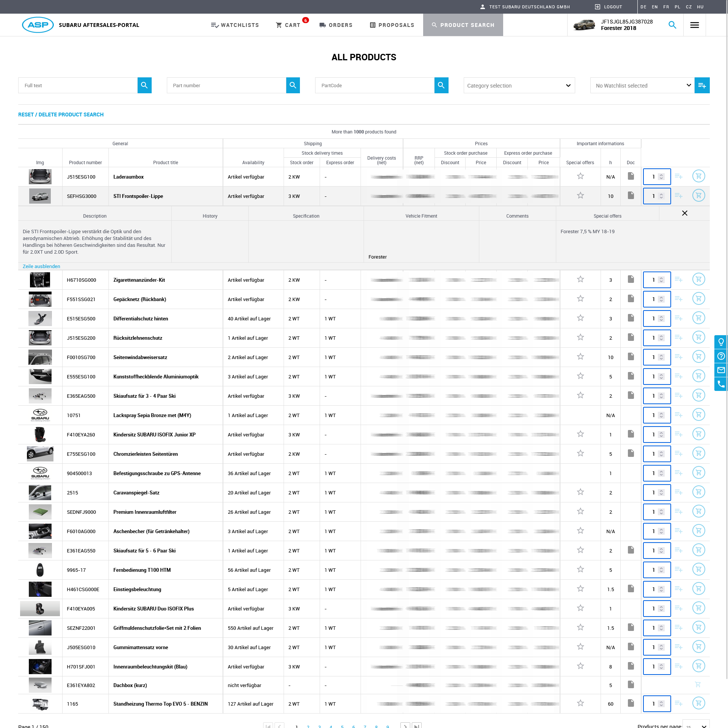Toggle the star for Caravanspiegel-Satz
This screenshot has width=728, height=728.
coord(580,492)
